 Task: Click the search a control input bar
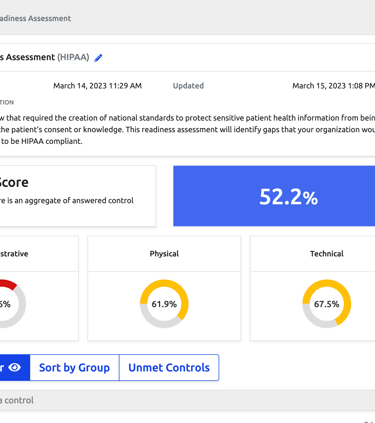point(187,400)
